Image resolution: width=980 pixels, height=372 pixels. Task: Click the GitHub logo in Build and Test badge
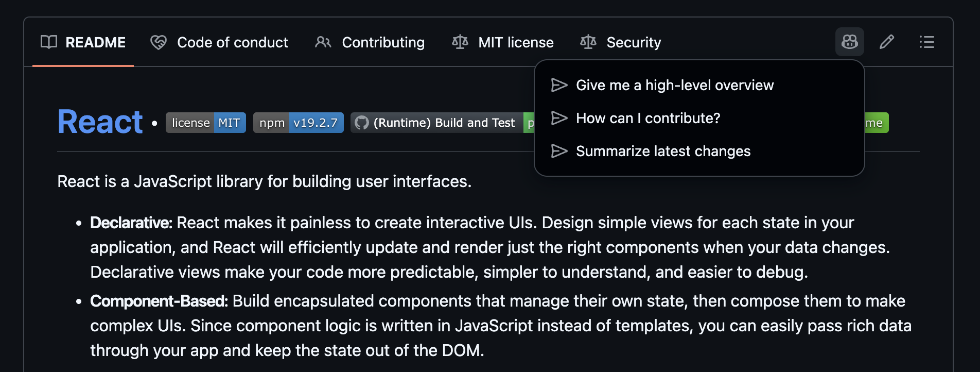[x=362, y=123]
